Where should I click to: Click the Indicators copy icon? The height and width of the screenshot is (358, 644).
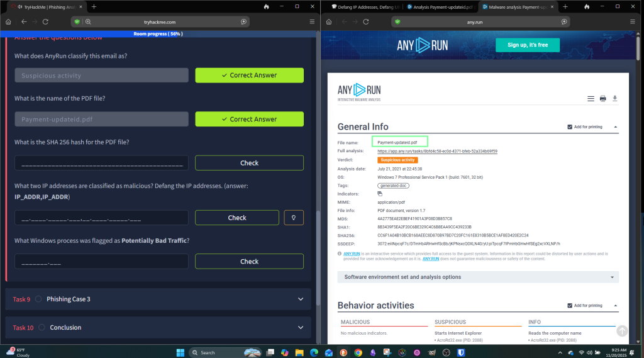pyautogui.click(x=380, y=194)
